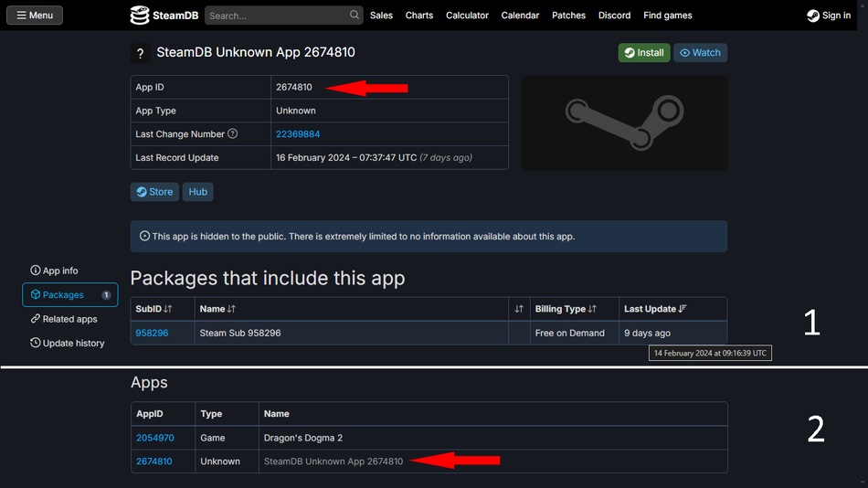Click the packages count badge

click(x=106, y=294)
